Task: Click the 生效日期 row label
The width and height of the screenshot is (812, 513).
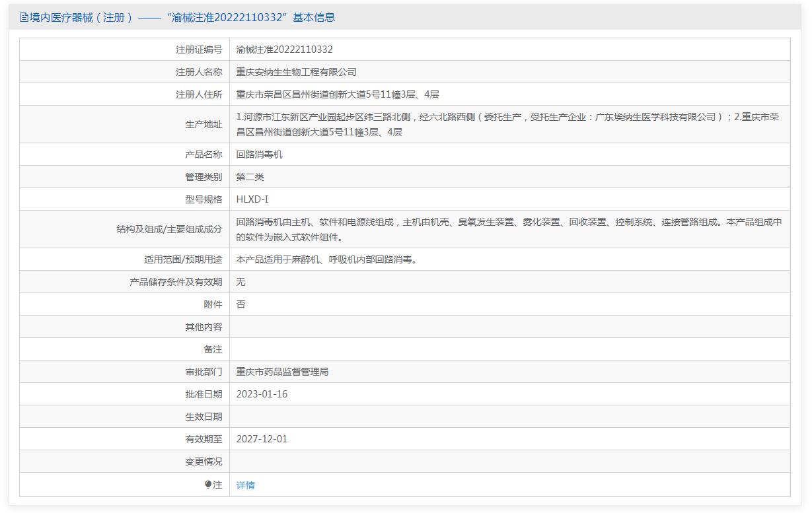Action: pos(203,417)
